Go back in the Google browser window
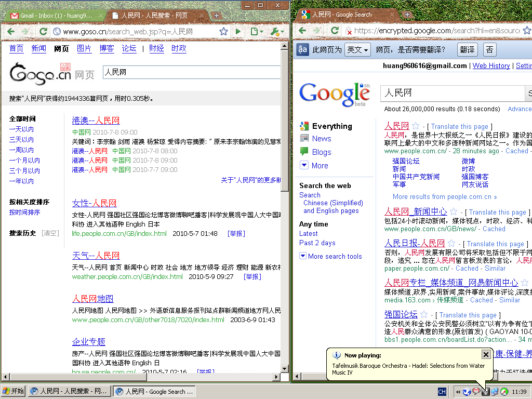This screenshot has height=399, width=532. (302, 31)
